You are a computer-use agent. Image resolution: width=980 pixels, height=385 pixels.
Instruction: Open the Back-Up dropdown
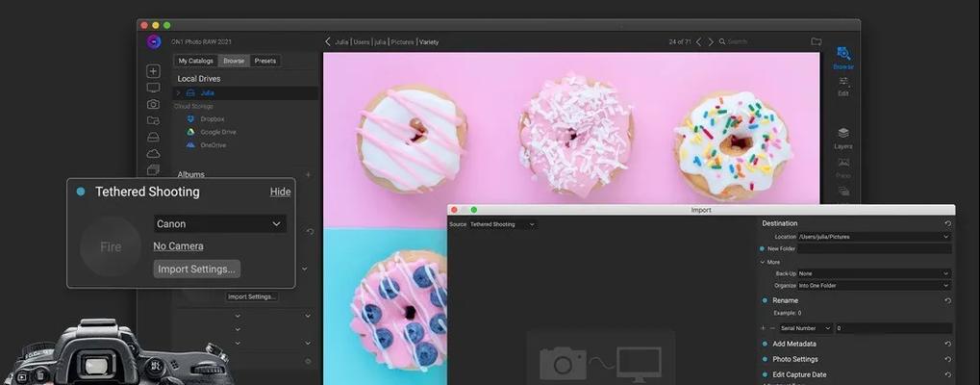pyautogui.click(x=874, y=273)
